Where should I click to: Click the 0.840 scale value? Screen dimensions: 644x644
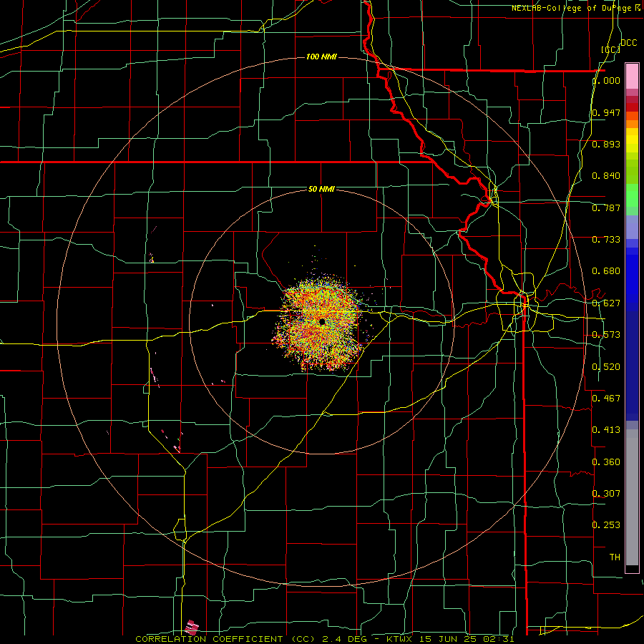click(606, 176)
